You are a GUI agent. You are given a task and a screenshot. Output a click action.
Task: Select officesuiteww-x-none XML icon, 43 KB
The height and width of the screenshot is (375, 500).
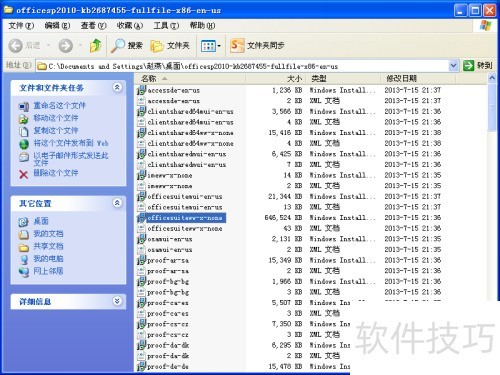141,228
